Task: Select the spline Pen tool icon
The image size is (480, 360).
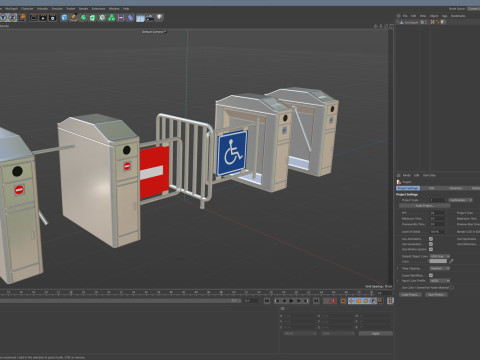Action: point(74,18)
